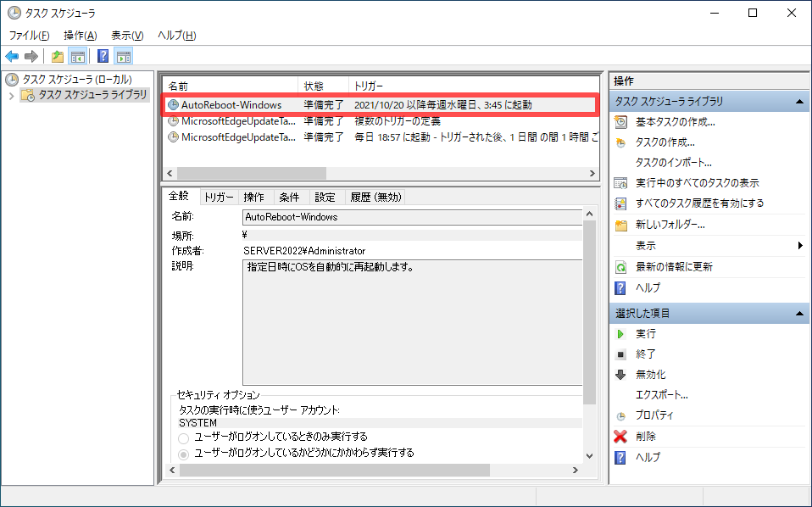The height and width of the screenshot is (507, 812).
Task: Open the ヘルプ(H) menu
Action: [176, 36]
